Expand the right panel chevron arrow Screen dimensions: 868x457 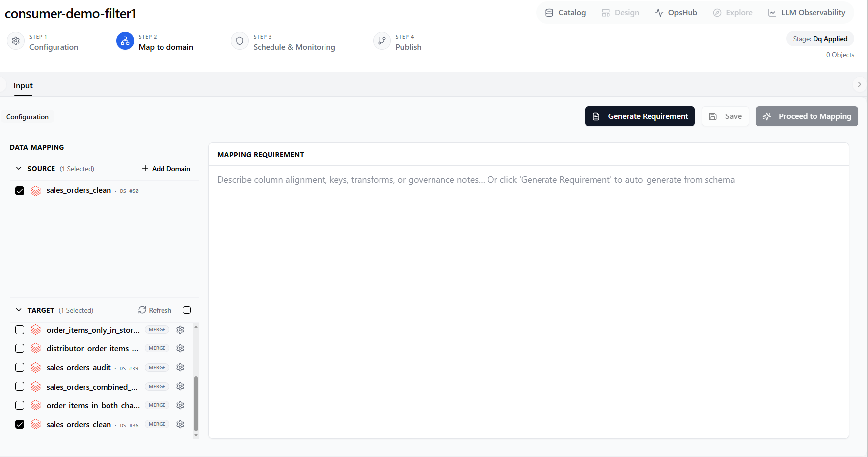(860, 85)
